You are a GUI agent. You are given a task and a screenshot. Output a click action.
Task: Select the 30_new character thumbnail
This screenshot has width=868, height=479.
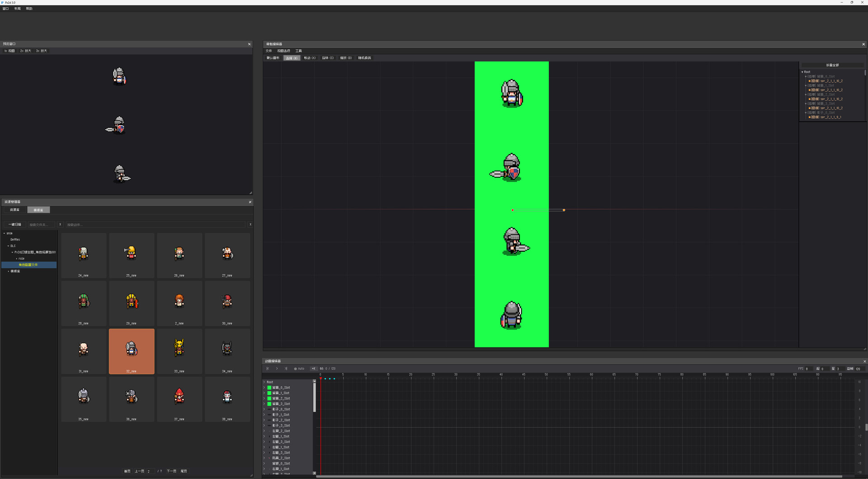pos(227,303)
